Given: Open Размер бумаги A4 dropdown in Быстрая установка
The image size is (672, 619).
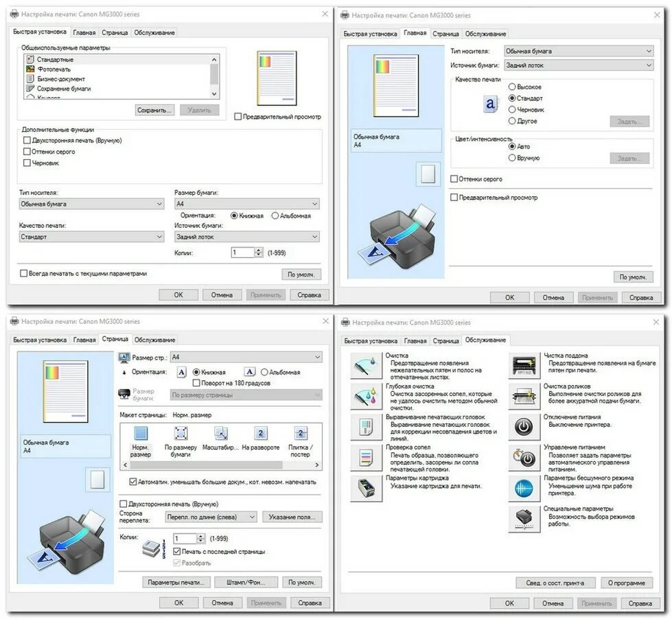Looking at the screenshot, I should [247, 204].
